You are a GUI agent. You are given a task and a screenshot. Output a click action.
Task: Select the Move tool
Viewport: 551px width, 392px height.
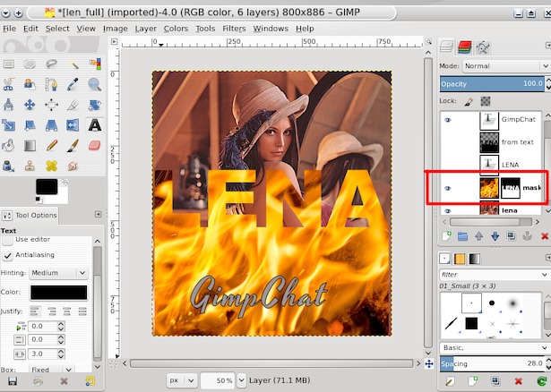click(x=30, y=105)
